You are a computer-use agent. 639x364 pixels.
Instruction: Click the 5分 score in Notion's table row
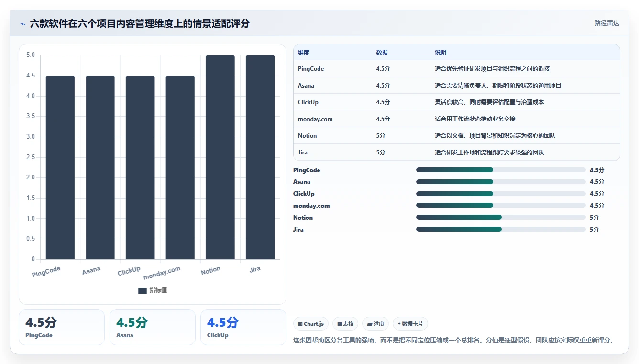click(x=381, y=136)
